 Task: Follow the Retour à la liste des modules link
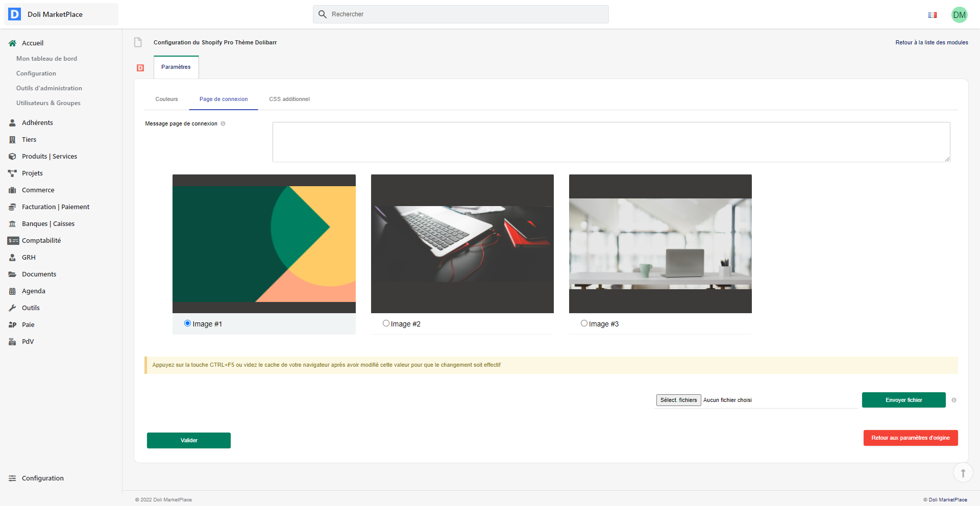pyautogui.click(x=932, y=43)
